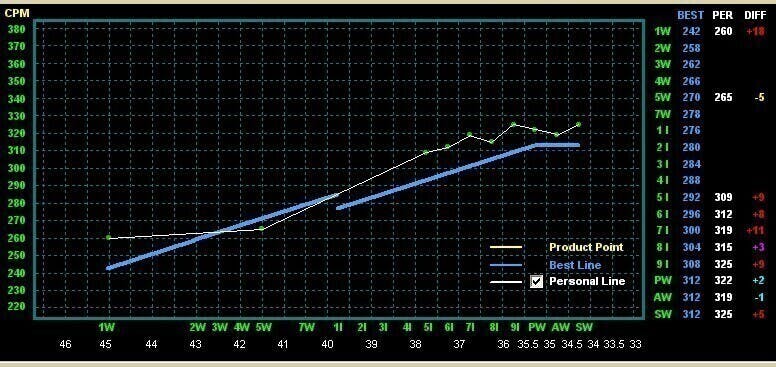Click BEST value "288" in the 4I row
Viewport: 776px width, 367px height.
click(691, 181)
